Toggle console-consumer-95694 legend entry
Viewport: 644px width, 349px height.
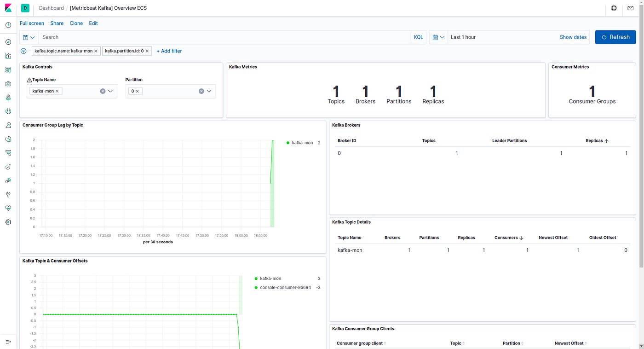coord(286,287)
